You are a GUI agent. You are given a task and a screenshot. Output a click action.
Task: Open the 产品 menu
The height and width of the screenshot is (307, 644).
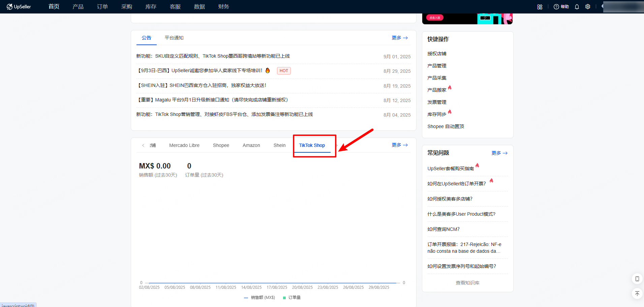point(78,7)
